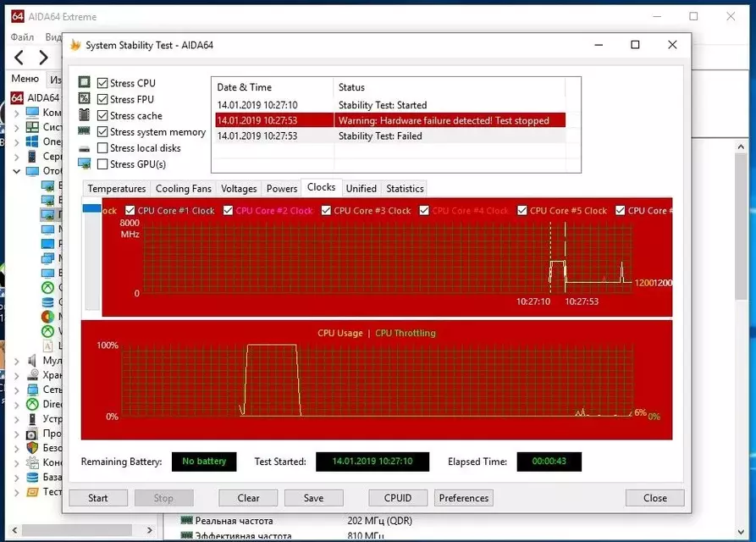756x542 pixels.
Task: Click the shield icon beside Безо… in the tree
Action: (x=32, y=447)
